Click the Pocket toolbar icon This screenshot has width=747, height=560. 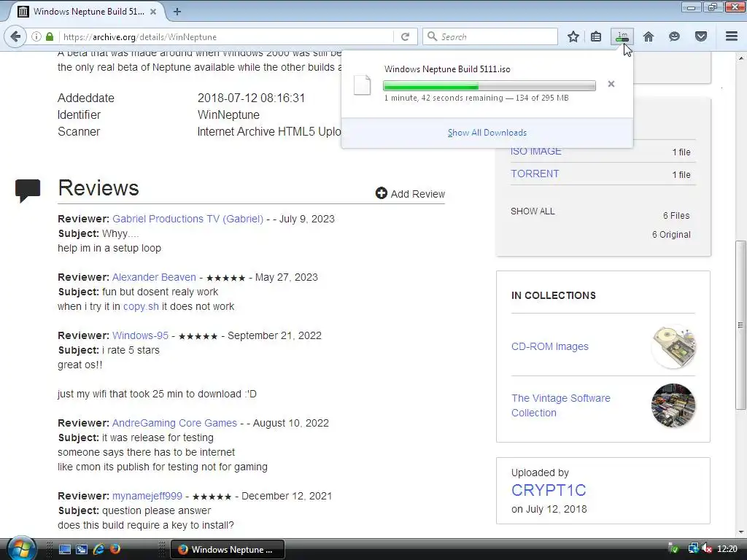(701, 36)
